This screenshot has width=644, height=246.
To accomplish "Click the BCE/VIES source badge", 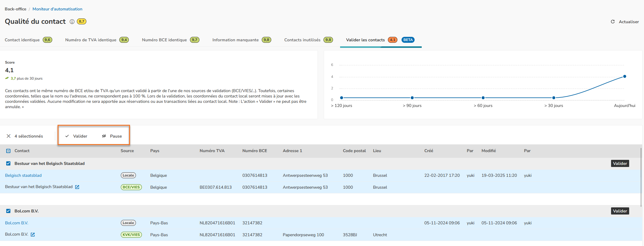I will click(131, 187).
